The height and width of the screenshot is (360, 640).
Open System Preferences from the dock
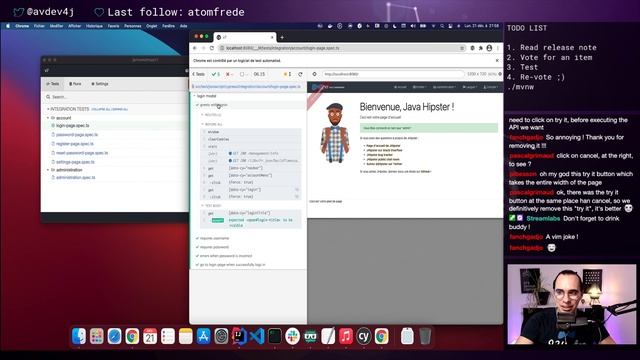tap(221, 336)
